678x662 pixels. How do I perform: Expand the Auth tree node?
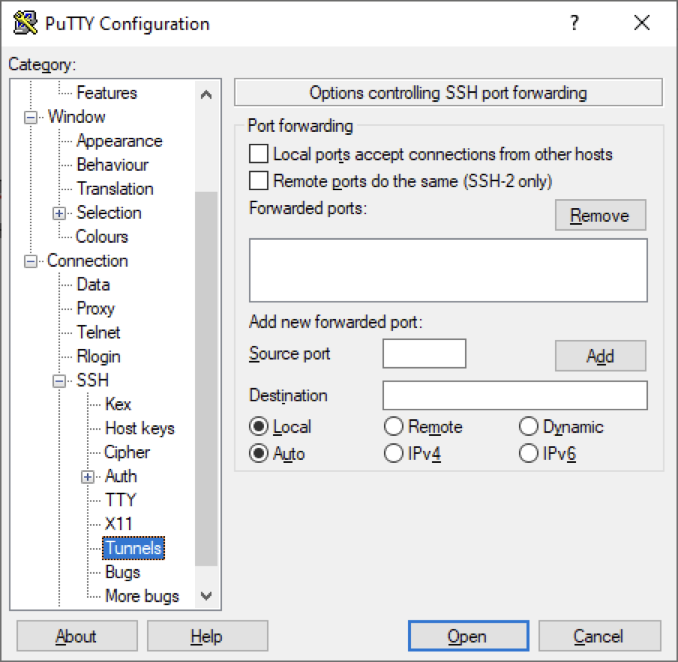pyautogui.click(x=88, y=477)
